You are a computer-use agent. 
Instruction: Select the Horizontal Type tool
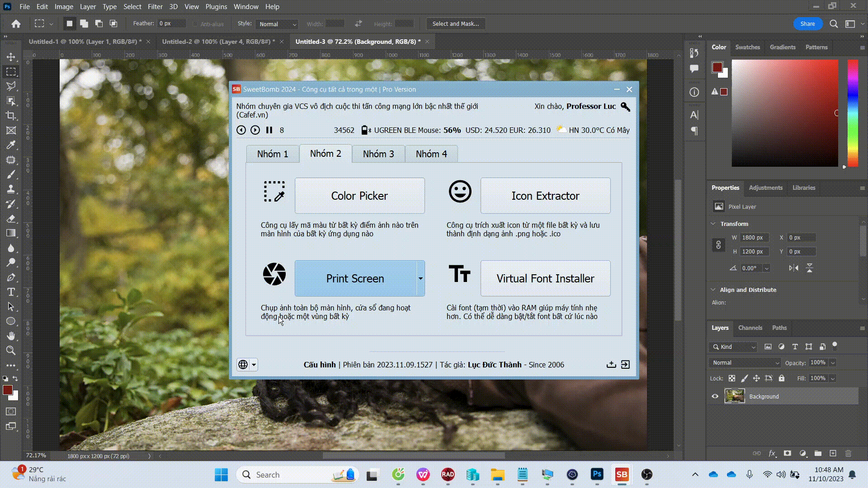[x=11, y=292]
